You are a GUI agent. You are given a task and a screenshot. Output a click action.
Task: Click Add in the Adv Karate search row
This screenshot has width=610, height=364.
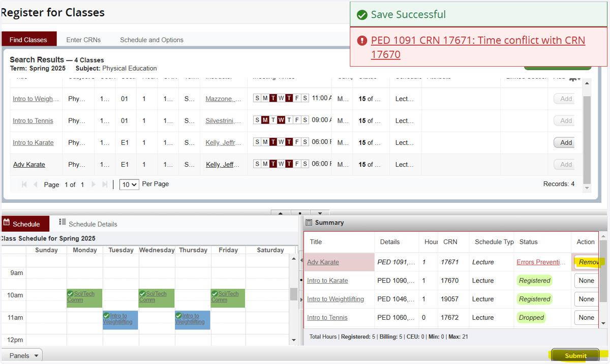(x=565, y=164)
